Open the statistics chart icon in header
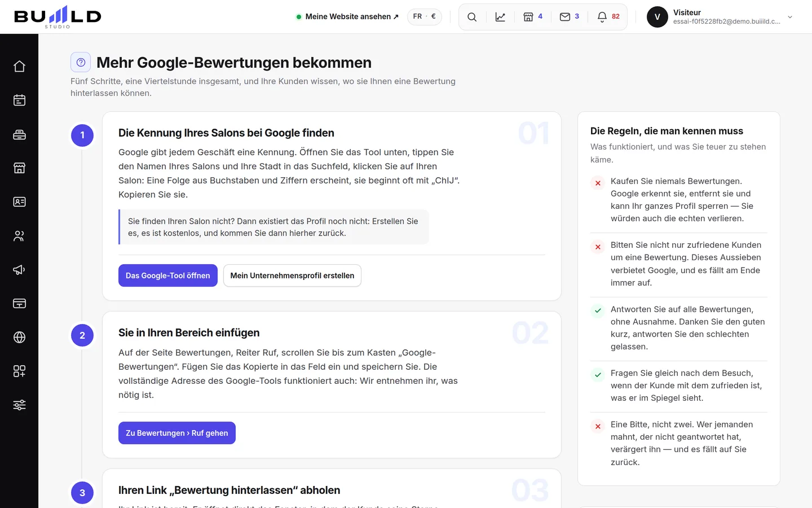 500,17
